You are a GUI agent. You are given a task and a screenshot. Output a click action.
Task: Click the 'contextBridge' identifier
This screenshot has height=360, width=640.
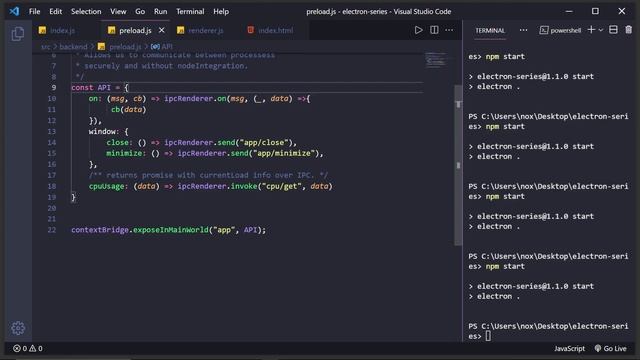pyautogui.click(x=100, y=230)
